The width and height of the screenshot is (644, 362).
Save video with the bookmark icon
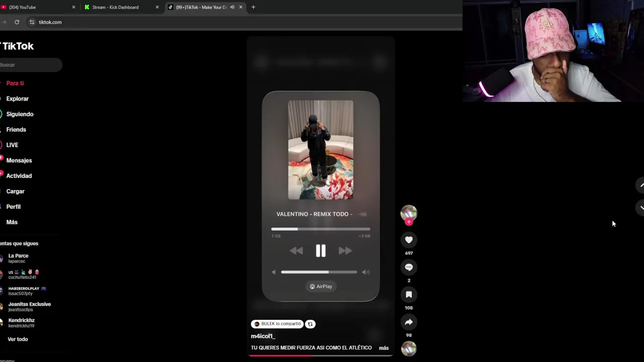click(x=409, y=295)
